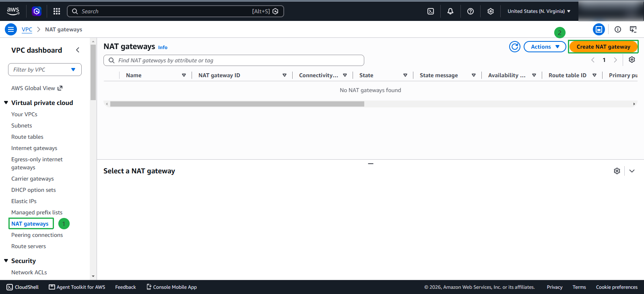Sort by the Name column
644x294 pixels.
184,75
